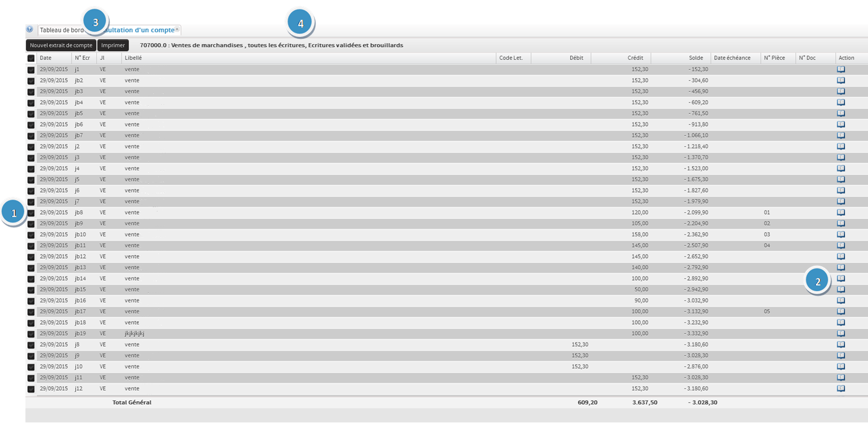Image resolution: width=868 pixels, height=440 pixels.
Task: Open the book action icon for entry j1
Action: 841,69
